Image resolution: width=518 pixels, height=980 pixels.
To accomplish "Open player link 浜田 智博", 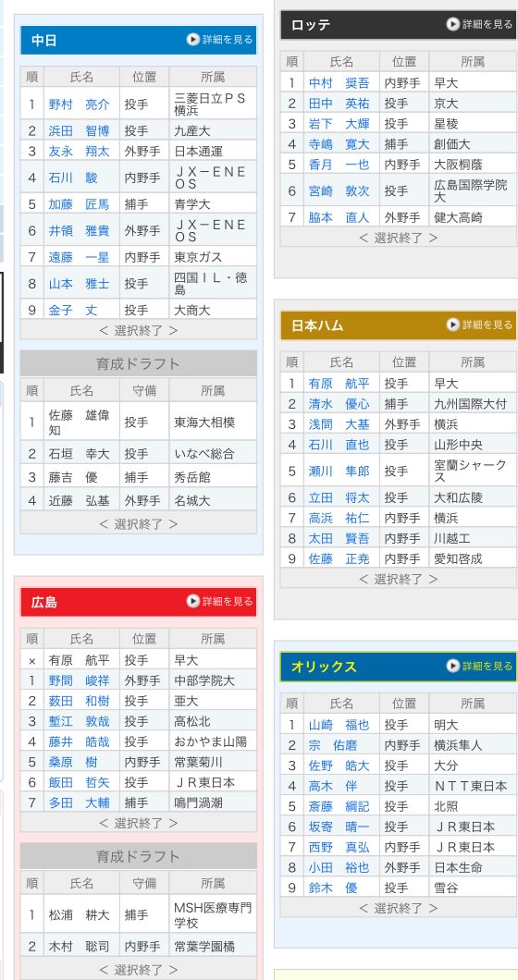I will pyautogui.click(x=79, y=130).
